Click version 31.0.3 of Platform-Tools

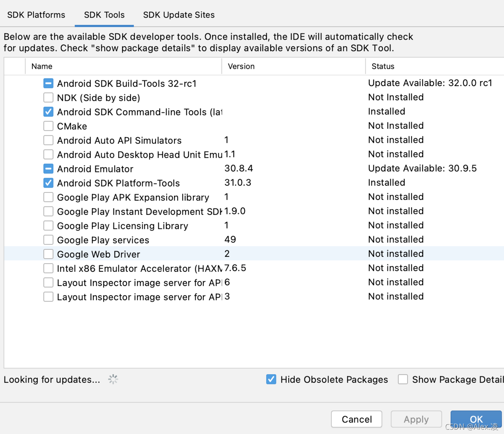238,183
